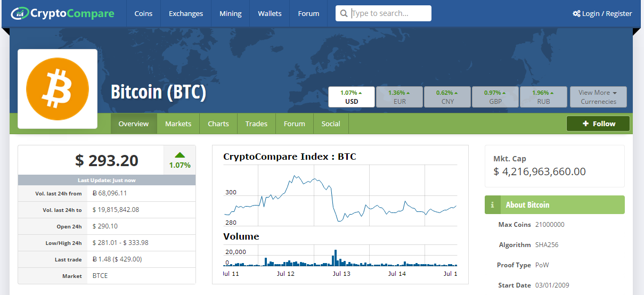Click the Bitcoin (BTC) heading
Screen dimensions: 644x295
pos(158,93)
